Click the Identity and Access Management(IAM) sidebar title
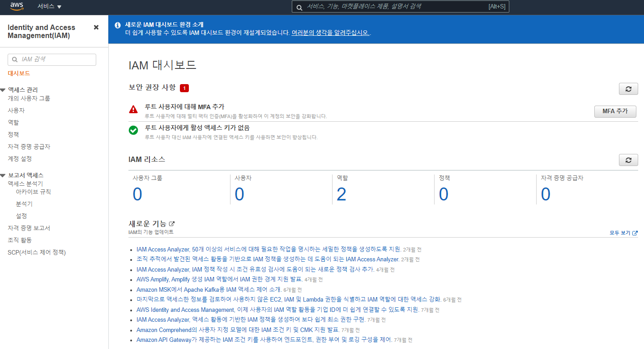This screenshot has height=349, width=644. point(41,31)
